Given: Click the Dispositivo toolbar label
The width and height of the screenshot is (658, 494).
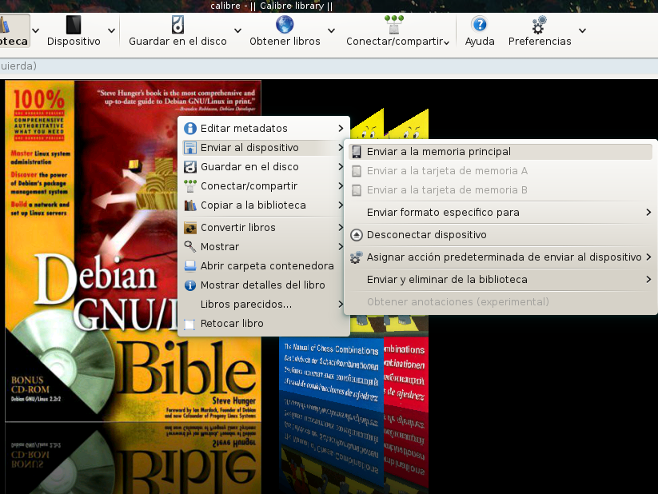Looking at the screenshot, I should 73,42.
